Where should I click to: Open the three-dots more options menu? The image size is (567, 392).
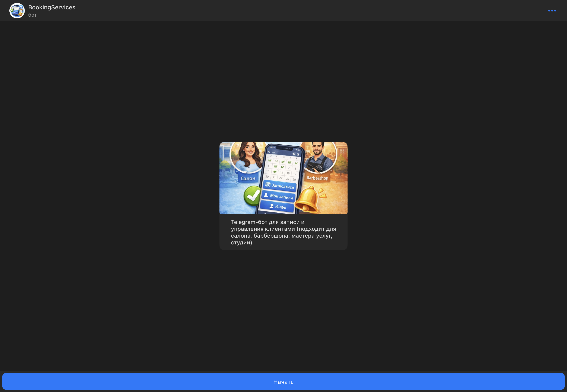552,11
